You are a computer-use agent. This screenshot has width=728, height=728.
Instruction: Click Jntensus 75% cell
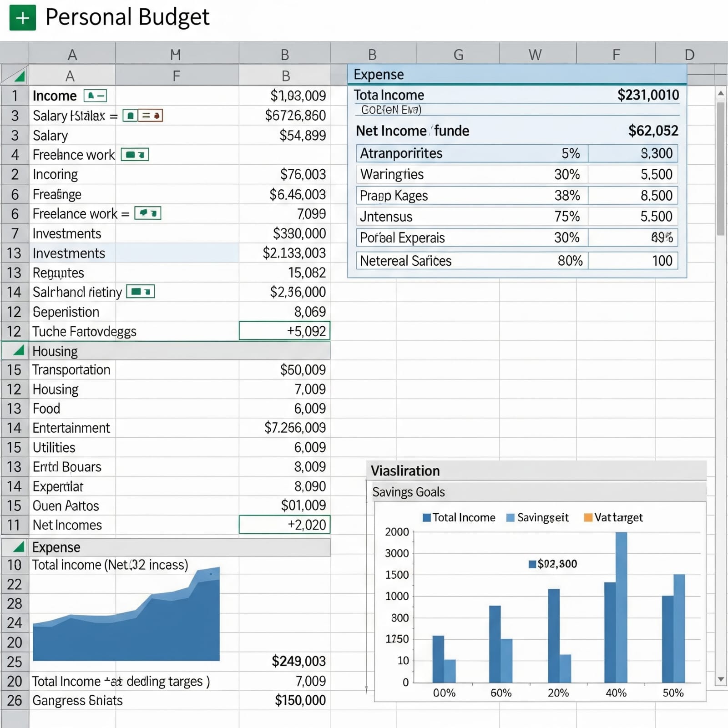pos(567,216)
